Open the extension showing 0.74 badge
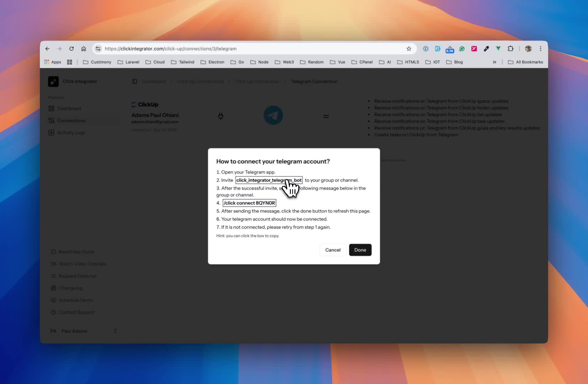Screen dimensions: 588x384 [450, 49]
